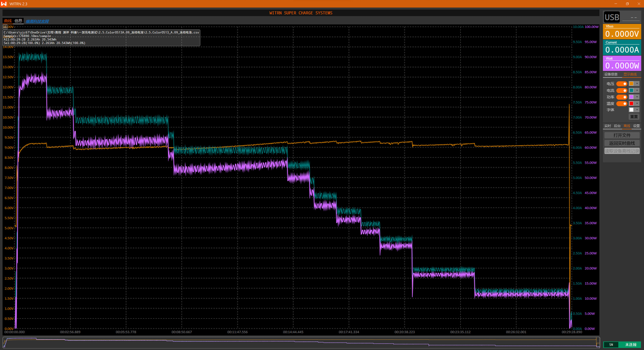The image size is (644, 350).
Task: Click the WITRN SUPER CHARGE SYSTEMS title
Action: 301,13
